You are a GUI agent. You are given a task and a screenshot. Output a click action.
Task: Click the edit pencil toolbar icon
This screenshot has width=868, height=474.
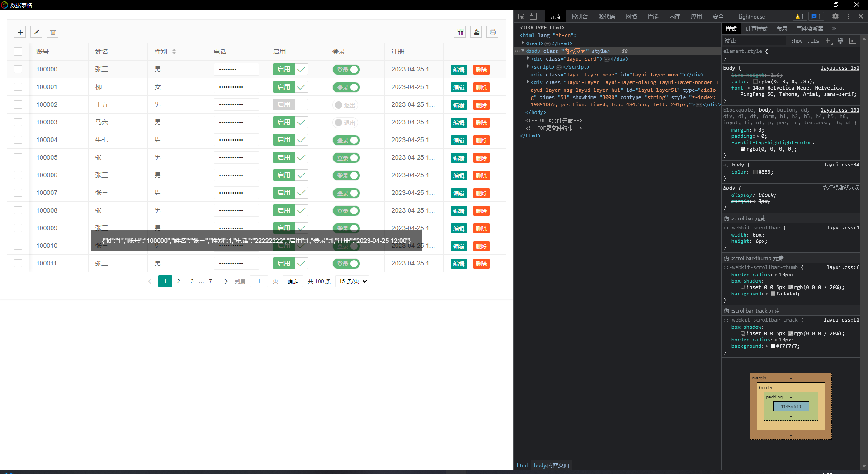pos(37,32)
